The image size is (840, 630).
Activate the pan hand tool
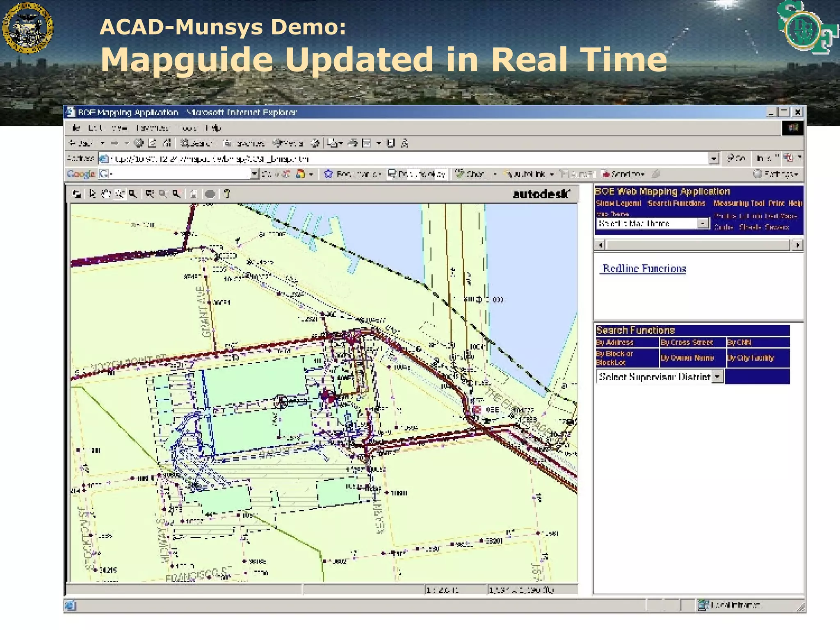coord(106,194)
